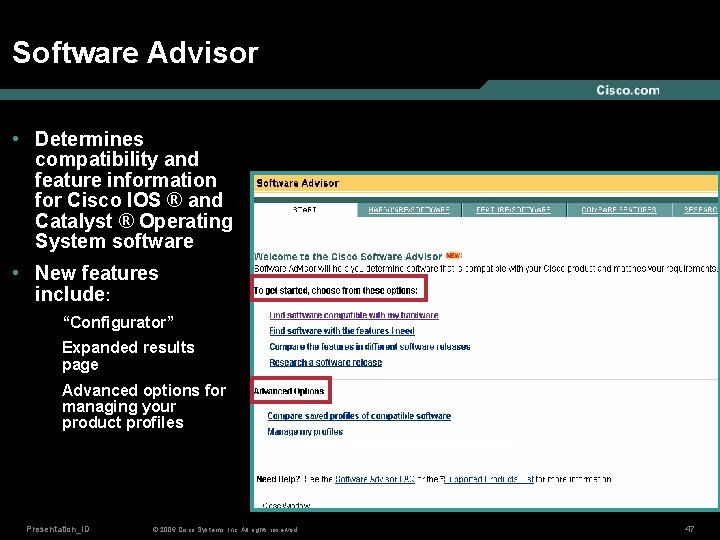
Task: Open the Software Advisor FAQ link
Action: 375,479
